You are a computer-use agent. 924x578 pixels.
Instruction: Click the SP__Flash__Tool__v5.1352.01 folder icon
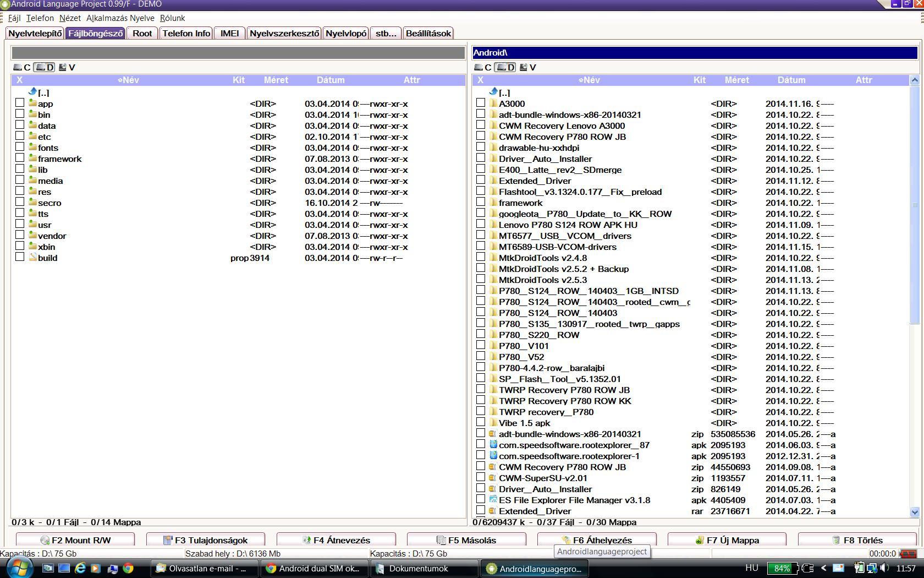click(x=493, y=378)
